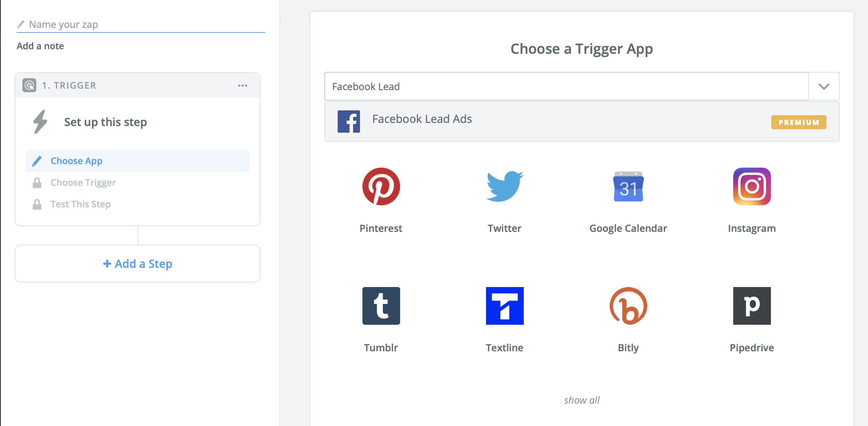Choose the Pipedrive app icon
868x426 pixels.
(x=752, y=306)
